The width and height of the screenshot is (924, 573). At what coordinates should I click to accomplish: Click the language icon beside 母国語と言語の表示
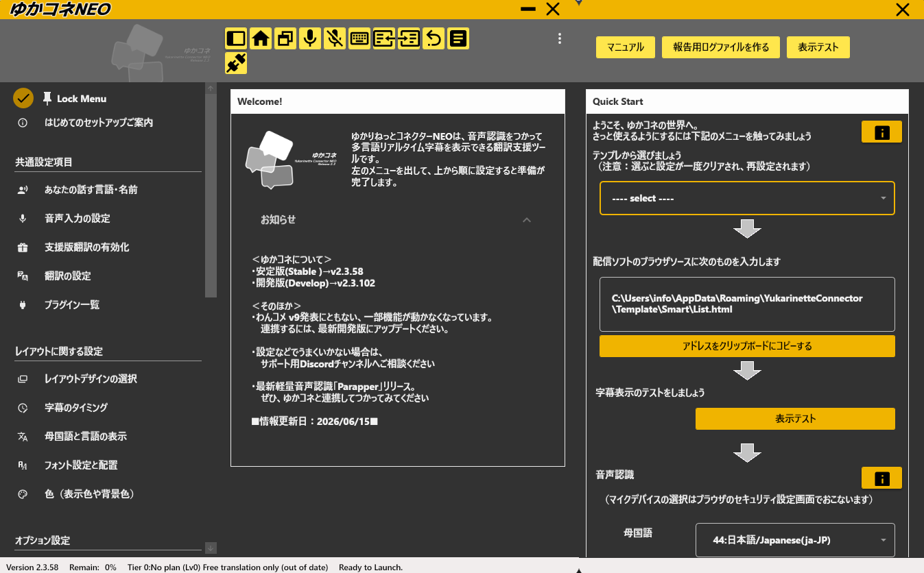[x=23, y=437]
